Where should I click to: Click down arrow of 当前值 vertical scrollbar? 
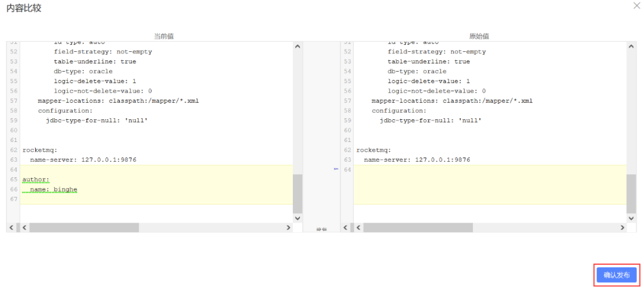(298, 218)
